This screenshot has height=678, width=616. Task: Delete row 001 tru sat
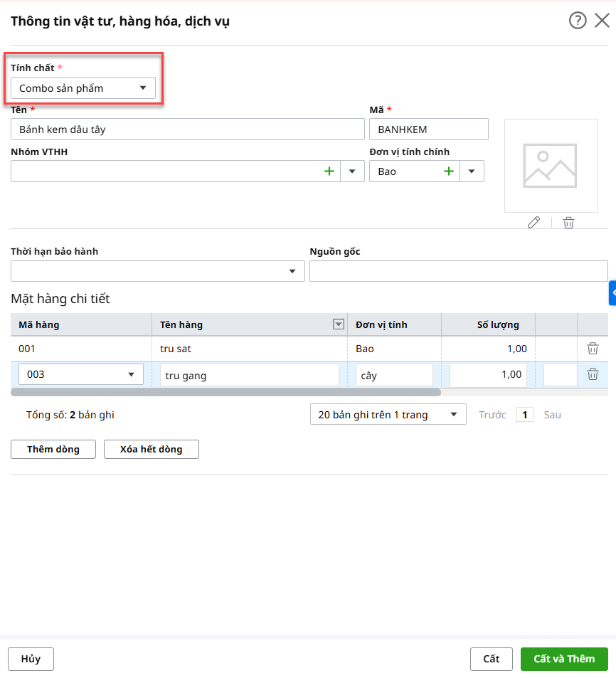(593, 349)
